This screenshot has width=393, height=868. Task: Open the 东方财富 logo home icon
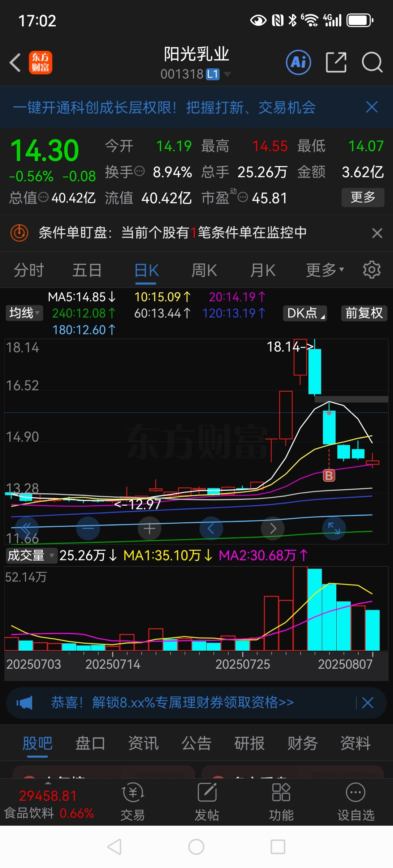tap(40, 63)
